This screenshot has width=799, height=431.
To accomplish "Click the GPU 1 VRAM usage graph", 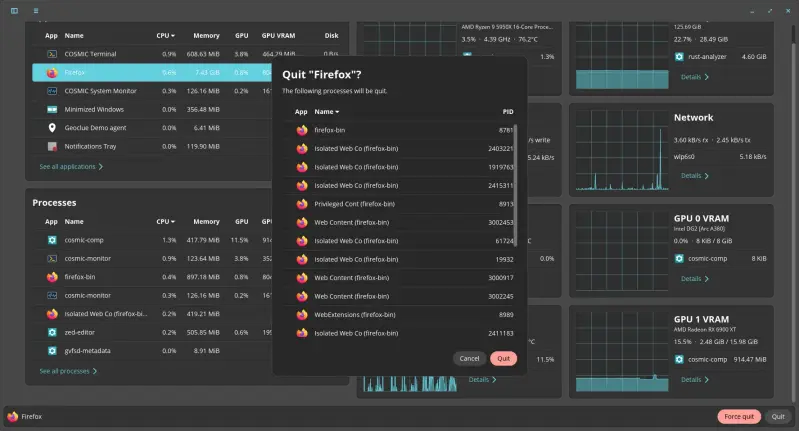I will tap(622, 352).
